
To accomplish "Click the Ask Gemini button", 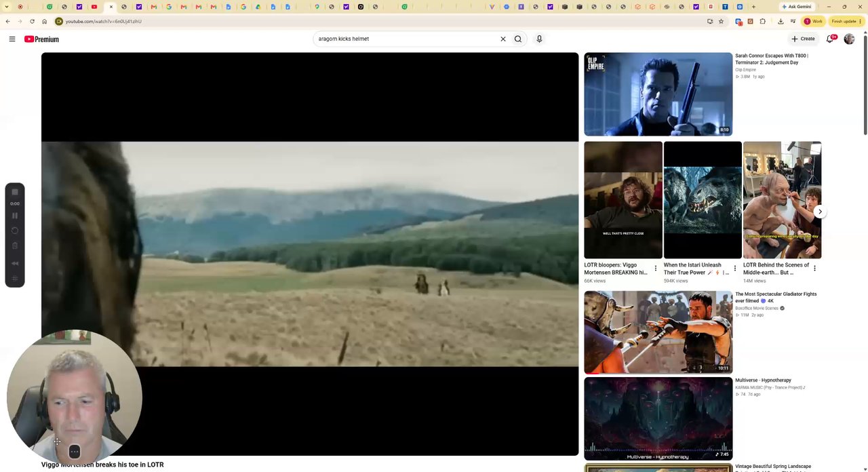I will pyautogui.click(x=796, y=7).
